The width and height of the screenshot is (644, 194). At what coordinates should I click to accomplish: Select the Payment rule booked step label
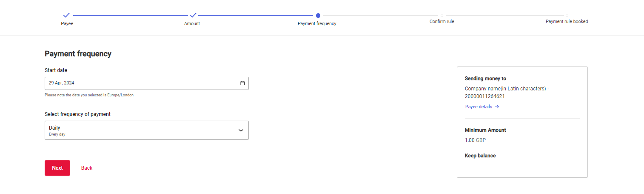point(567,21)
